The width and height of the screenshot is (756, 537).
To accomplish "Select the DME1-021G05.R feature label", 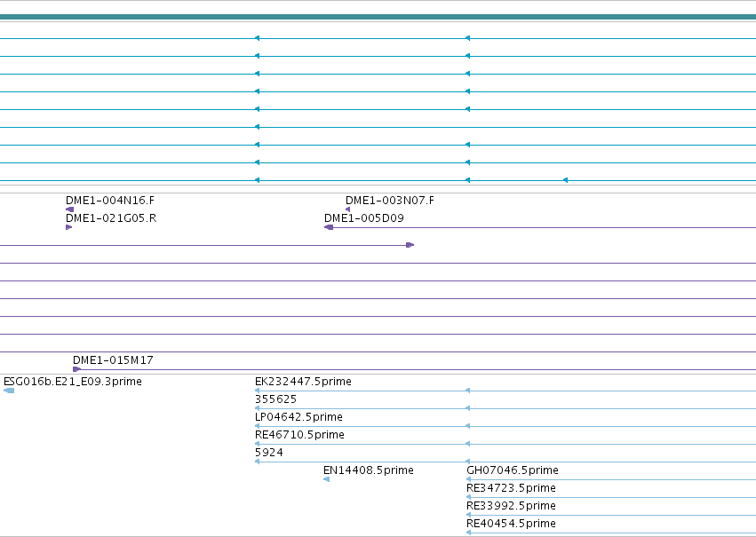I will pyautogui.click(x=111, y=218).
